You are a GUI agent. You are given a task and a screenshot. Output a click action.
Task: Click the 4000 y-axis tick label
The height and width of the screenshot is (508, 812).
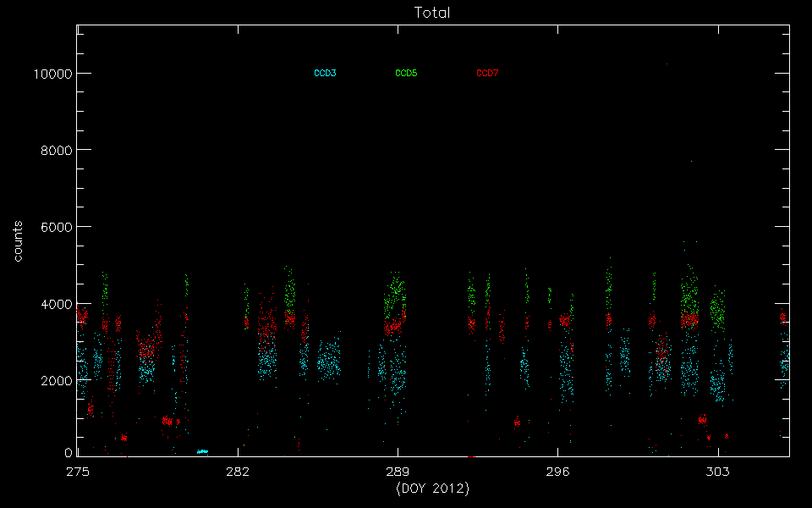(55, 304)
